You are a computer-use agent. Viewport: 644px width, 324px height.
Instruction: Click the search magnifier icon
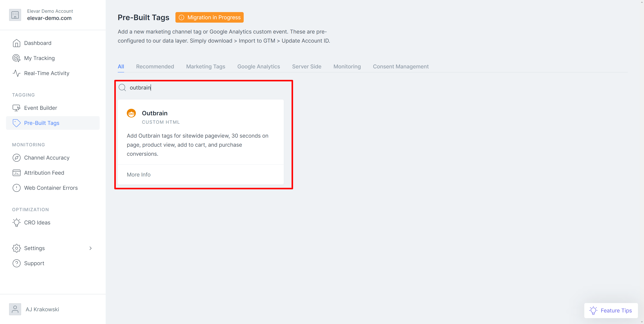click(122, 88)
